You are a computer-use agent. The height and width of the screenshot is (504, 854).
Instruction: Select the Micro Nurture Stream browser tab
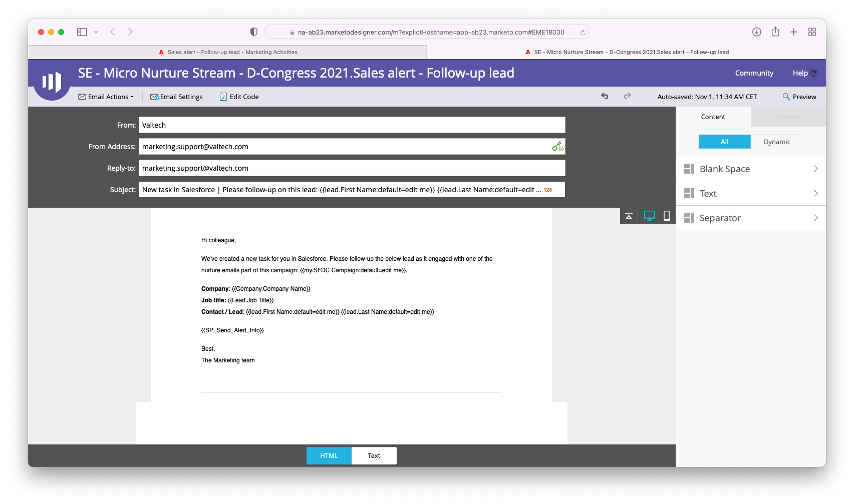tap(626, 52)
